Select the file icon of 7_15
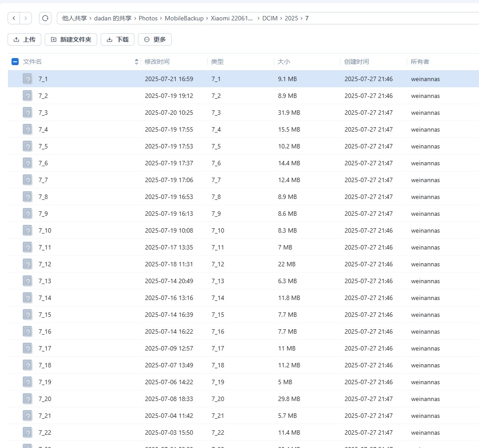Image resolution: width=479 pixels, height=448 pixels. coord(27,315)
